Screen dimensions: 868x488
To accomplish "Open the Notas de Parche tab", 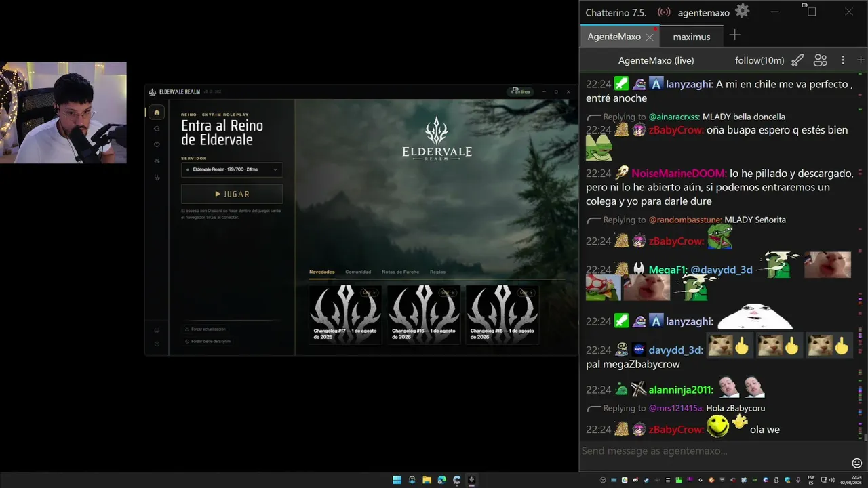I will [400, 272].
